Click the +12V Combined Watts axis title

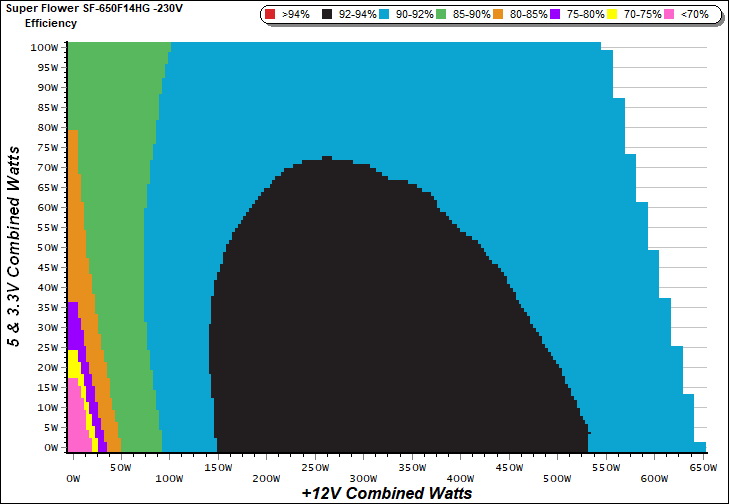coord(386,493)
